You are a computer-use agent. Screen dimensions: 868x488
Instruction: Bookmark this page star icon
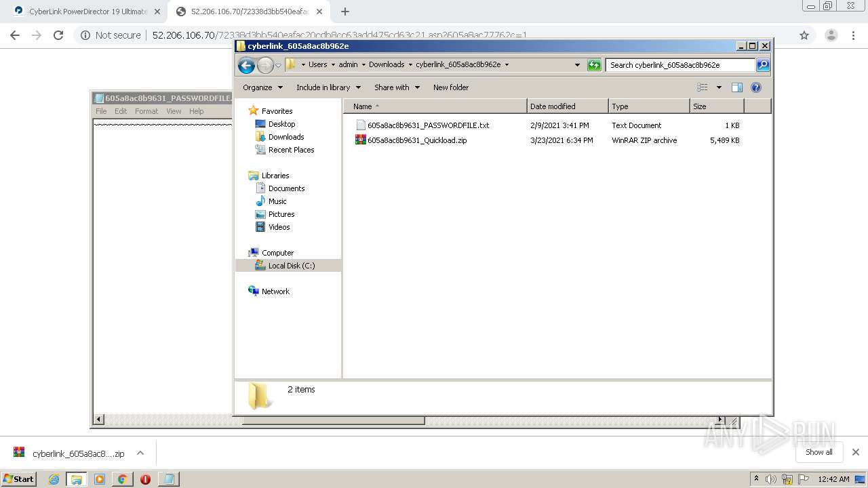click(x=804, y=35)
